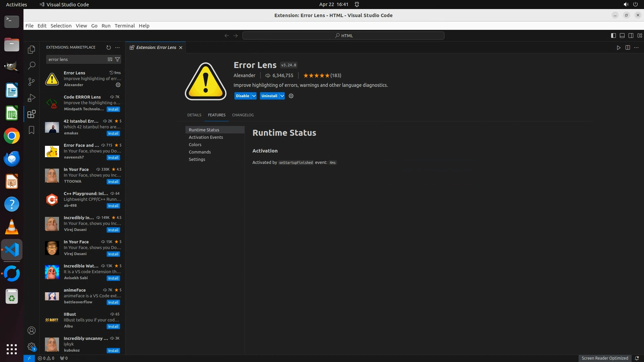Select Activation Events in features list
The image size is (644, 362).
pyautogui.click(x=206, y=137)
